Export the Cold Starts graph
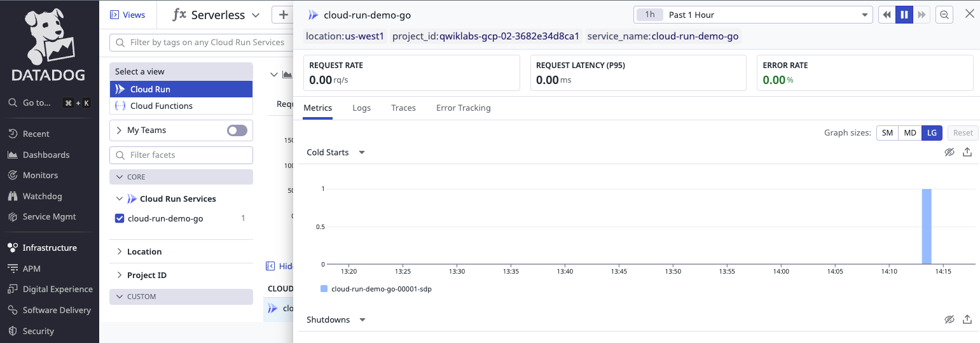 967,152
